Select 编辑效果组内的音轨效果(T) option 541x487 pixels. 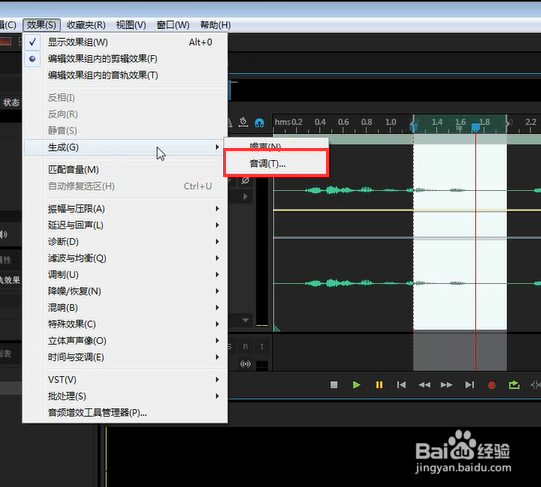pyautogui.click(x=125, y=75)
